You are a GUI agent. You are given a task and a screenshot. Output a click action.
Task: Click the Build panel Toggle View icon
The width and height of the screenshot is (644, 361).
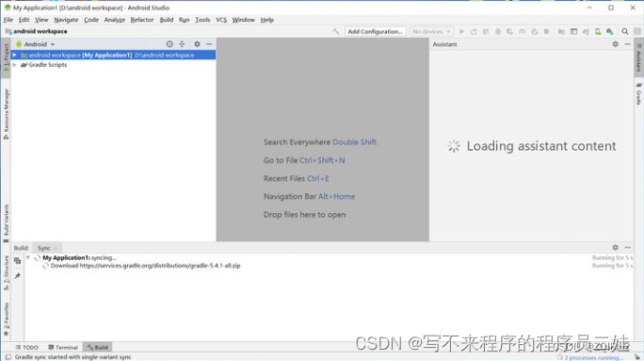coord(17,261)
